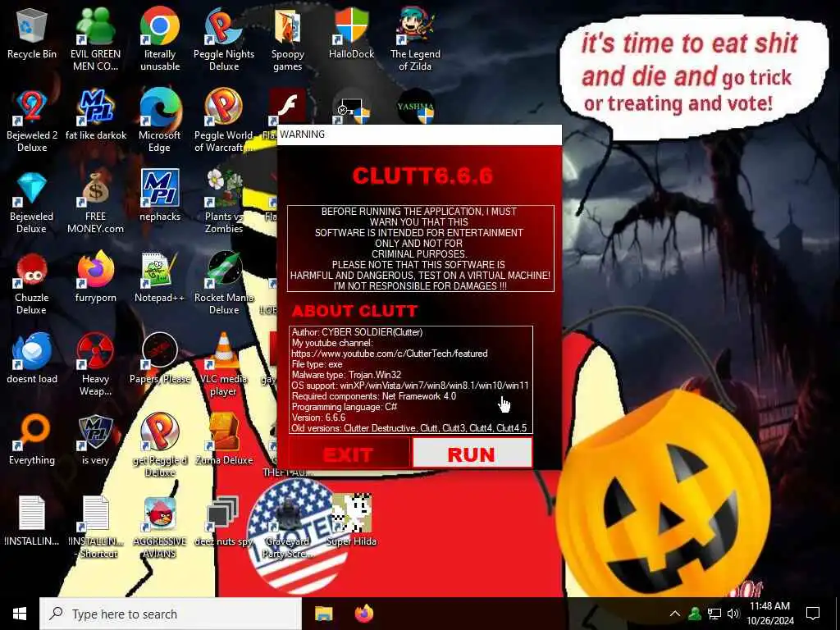
Task: Click the RUN button in the Clutt warning
Action: click(472, 453)
